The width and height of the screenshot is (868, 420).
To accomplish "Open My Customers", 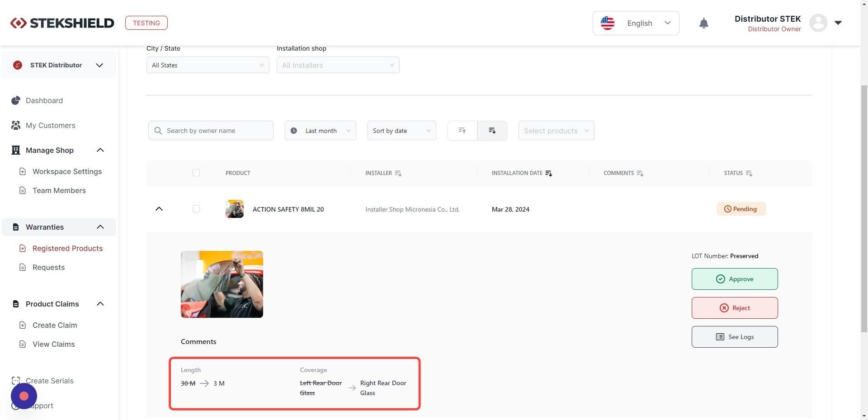I will [50, 125].
